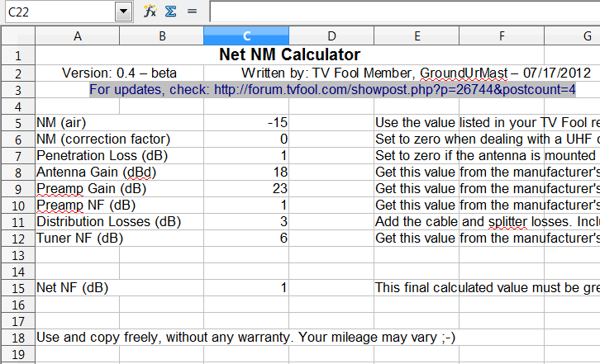Select column E header

tap(417, 36)
